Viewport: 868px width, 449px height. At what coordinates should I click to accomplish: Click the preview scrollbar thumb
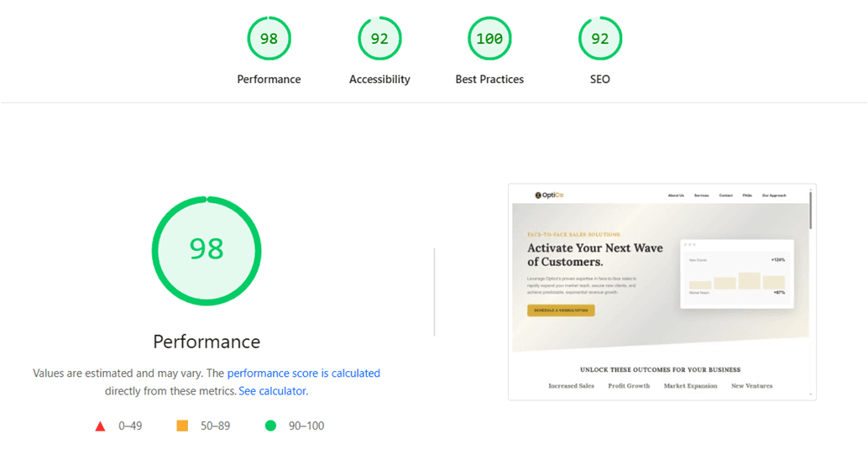point(811,211)
